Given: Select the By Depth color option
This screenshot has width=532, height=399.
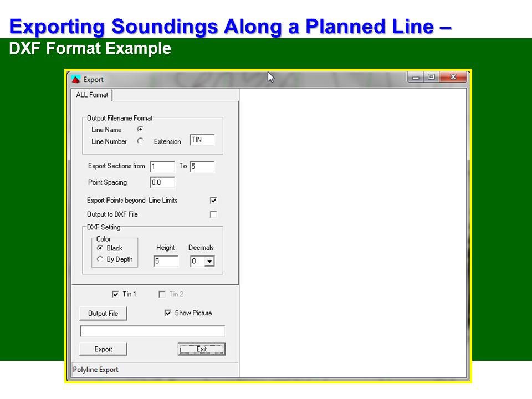Looking at the screenshot, I should coord(100,259).
